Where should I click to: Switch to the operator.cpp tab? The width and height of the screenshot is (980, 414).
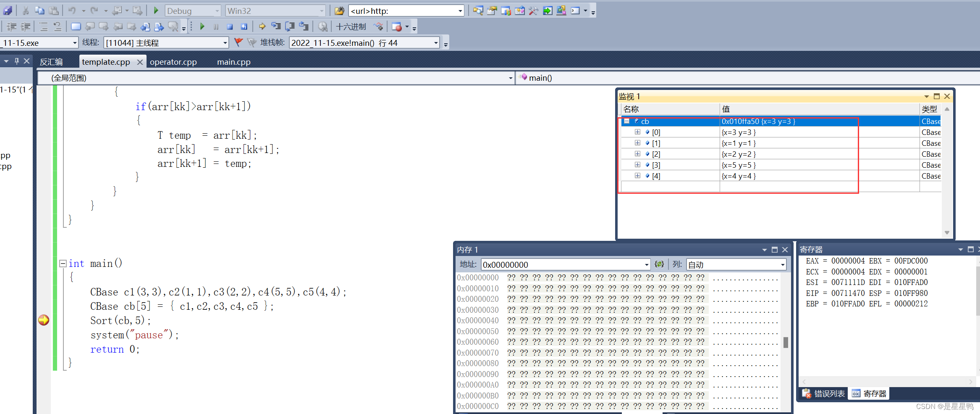[173, 62]
